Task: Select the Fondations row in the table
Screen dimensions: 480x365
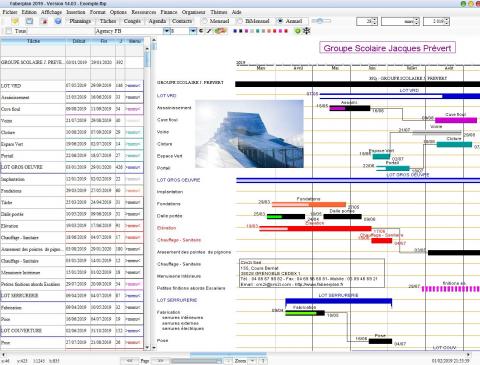Action: pyautogui.click(x=72, y=191)
